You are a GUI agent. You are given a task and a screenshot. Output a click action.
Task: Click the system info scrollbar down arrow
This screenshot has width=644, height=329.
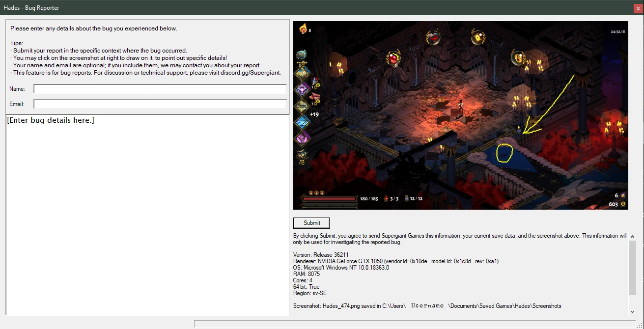click(x=632, y=311)
